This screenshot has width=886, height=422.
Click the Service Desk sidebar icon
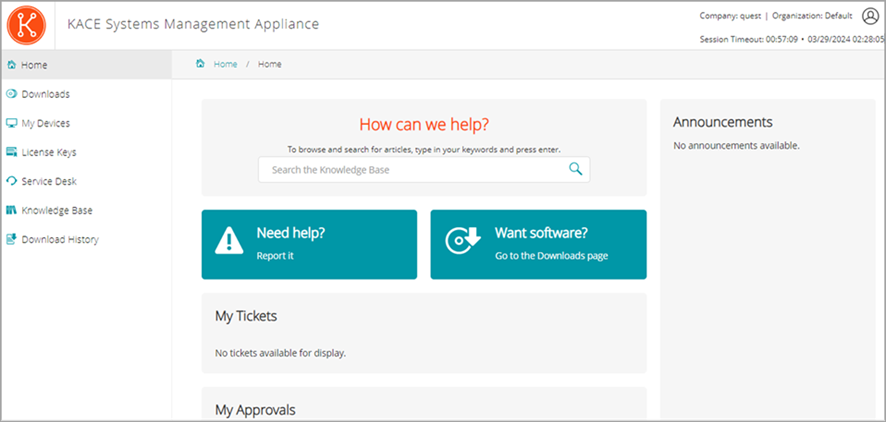tap(11, 181)
